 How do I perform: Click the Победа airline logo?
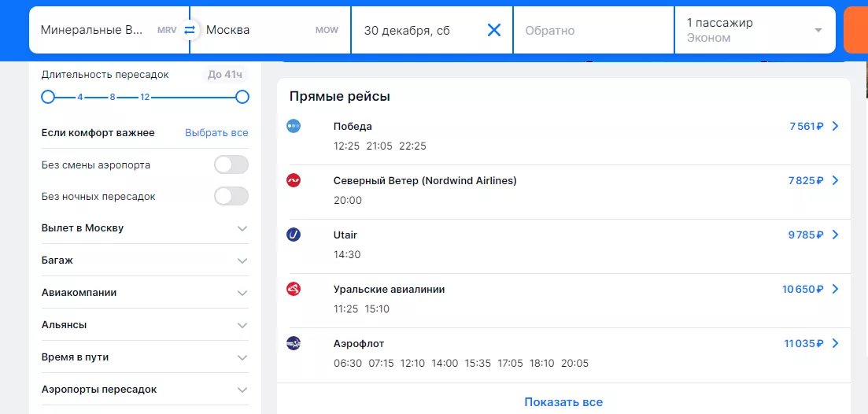tap(294, 126)
